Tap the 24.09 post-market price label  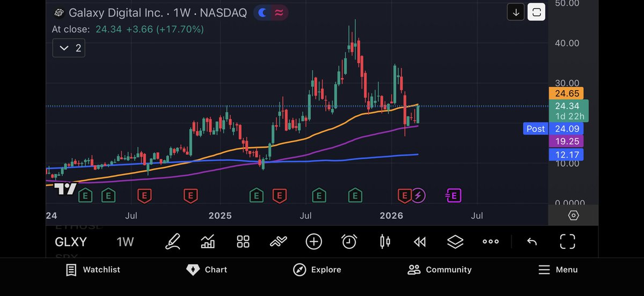tap(567, 129)
